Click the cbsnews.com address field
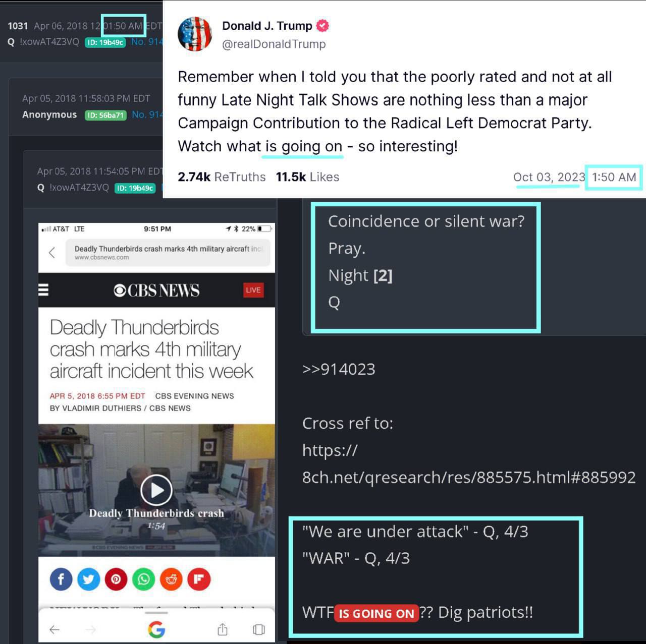The width and height of the screenshot is (646, 644). pyautogui.click(x=168, y=253)
